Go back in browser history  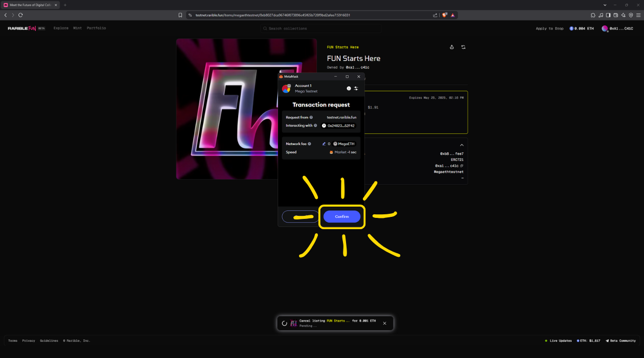point(6,15)
